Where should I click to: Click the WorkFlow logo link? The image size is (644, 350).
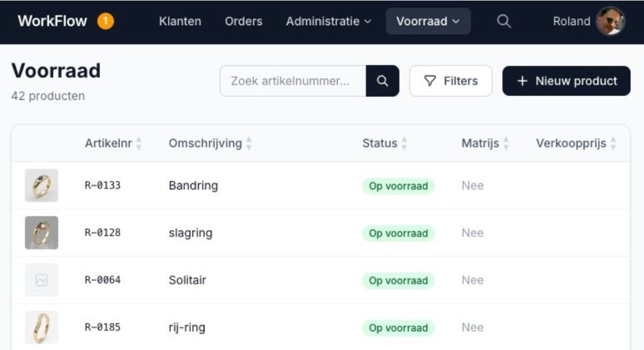click(52, 21)
